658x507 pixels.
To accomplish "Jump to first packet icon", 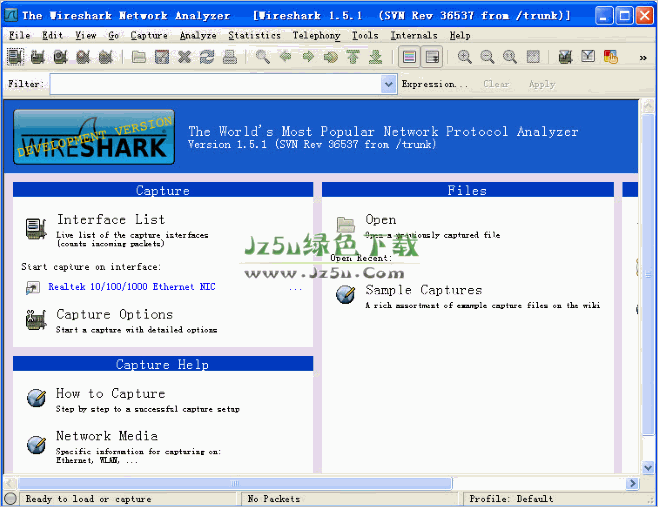I will [x=353, y=57].
